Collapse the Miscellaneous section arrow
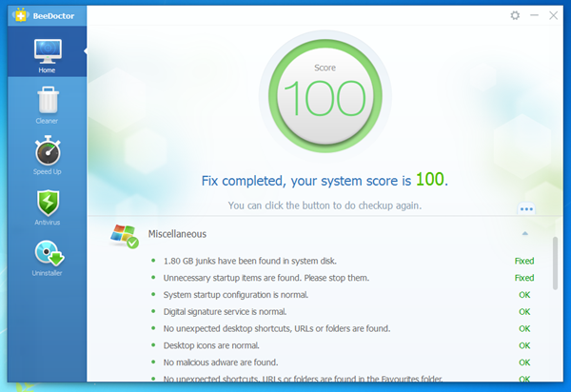Image resolution: width=571 pixels, height=392 pixels. 524,233
